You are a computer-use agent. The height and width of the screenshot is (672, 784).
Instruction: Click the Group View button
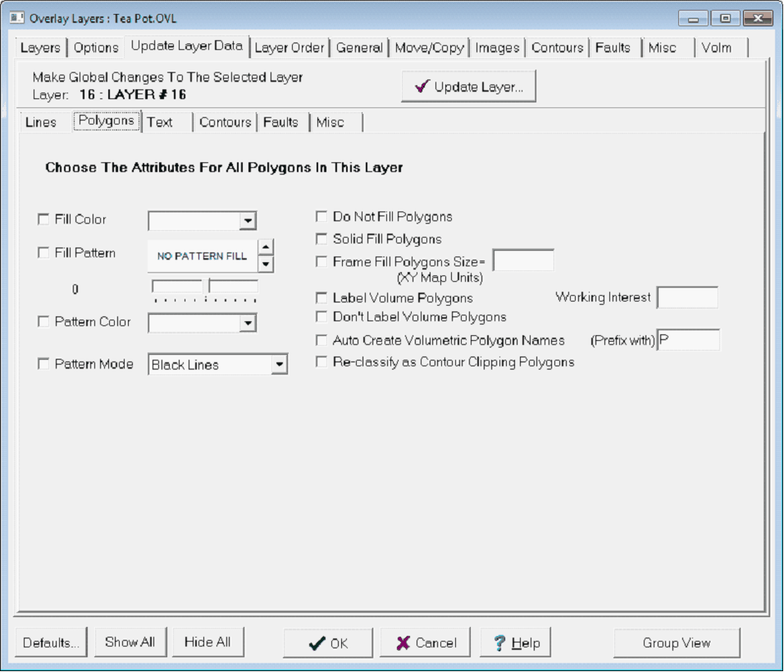677,643
